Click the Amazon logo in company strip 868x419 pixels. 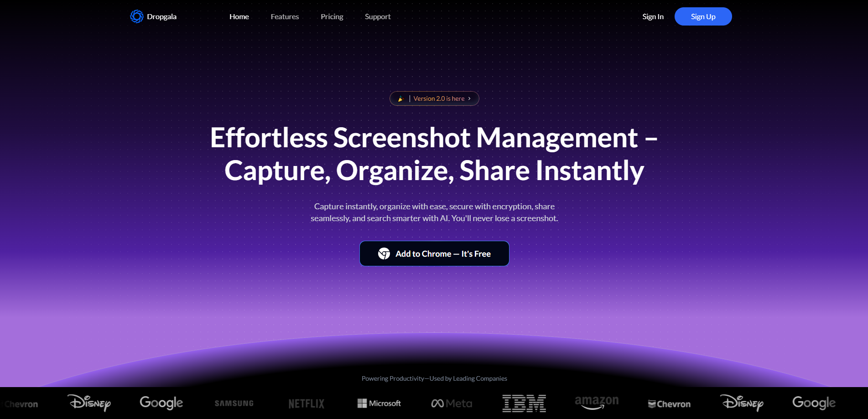[x=597, y=403]
